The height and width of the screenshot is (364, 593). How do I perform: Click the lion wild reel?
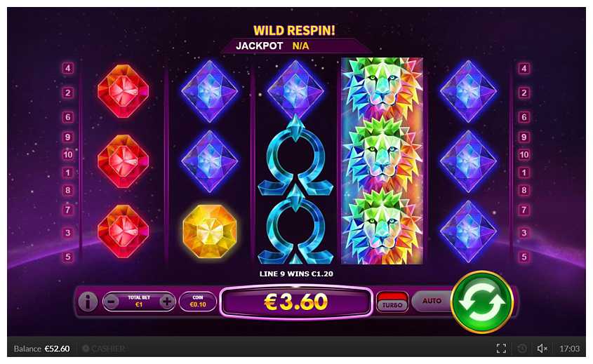tap(382, 161)
